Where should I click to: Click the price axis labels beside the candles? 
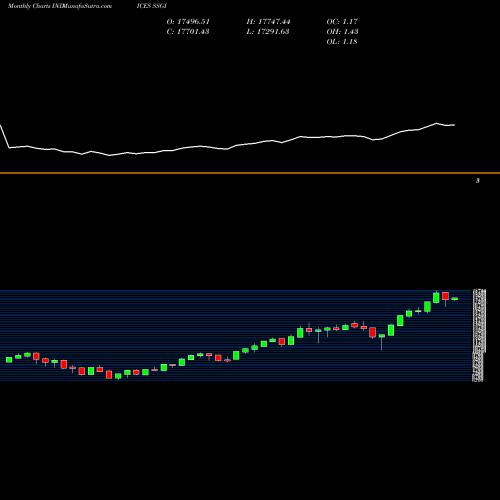[479, 335]
